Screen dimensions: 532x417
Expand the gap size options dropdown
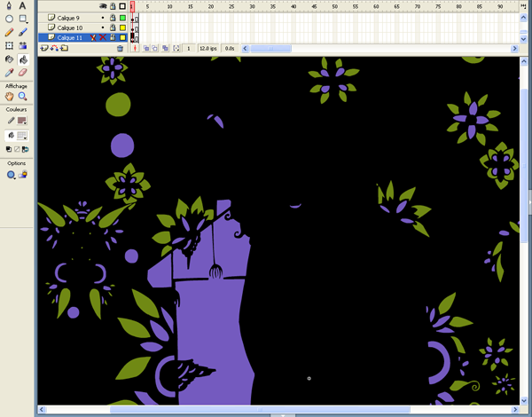pyautogui.click(x=11, y=175)
